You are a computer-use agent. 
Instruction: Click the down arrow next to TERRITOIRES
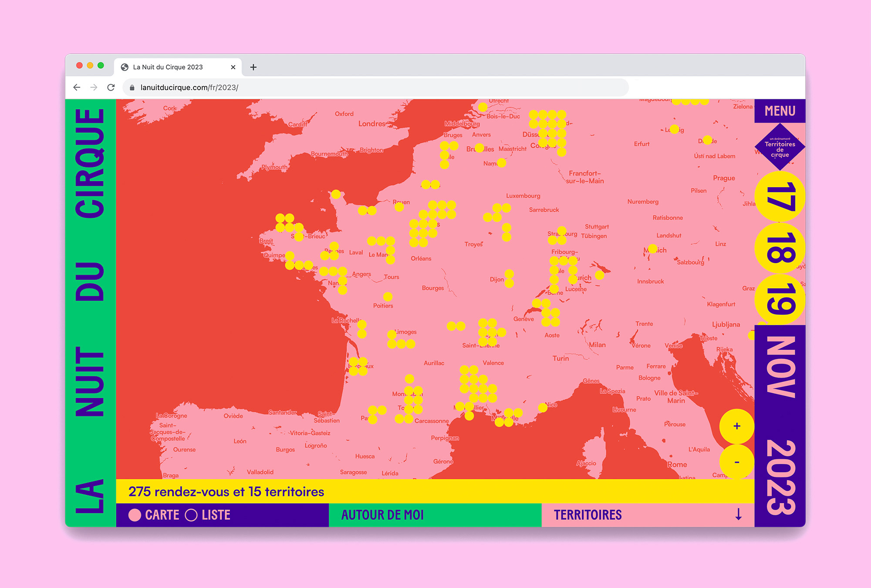click(x=739, y=514)
